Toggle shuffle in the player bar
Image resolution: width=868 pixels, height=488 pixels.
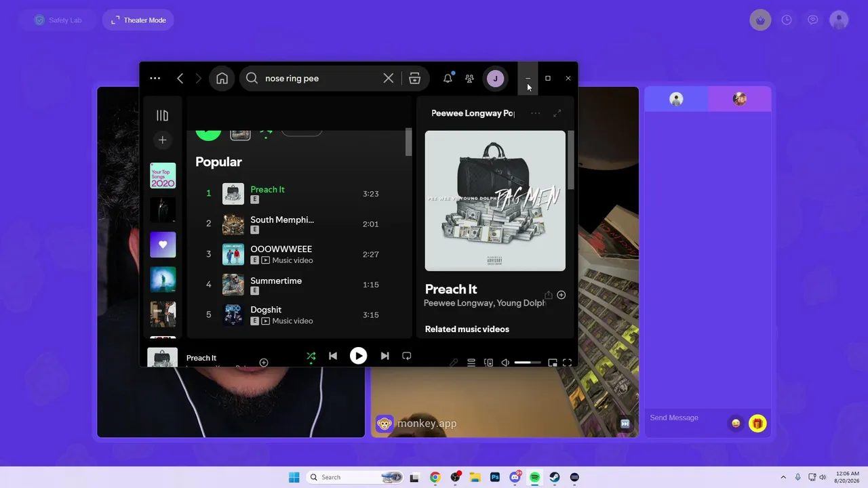tap(311, 356)
